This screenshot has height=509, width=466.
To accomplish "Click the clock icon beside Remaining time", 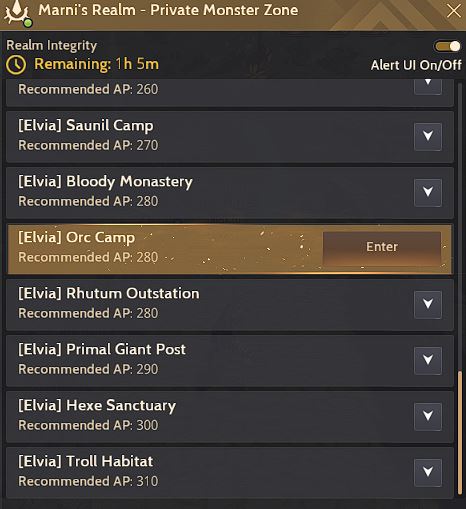I will point(16,64).
